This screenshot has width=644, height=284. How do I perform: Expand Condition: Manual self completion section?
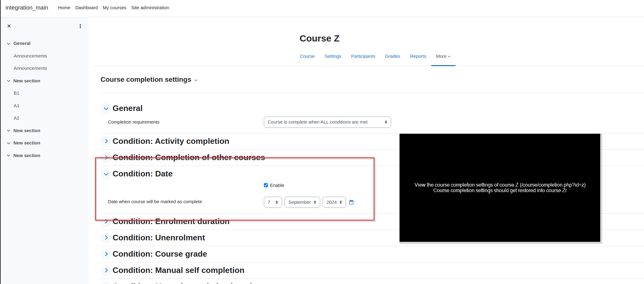coord(106,270)
